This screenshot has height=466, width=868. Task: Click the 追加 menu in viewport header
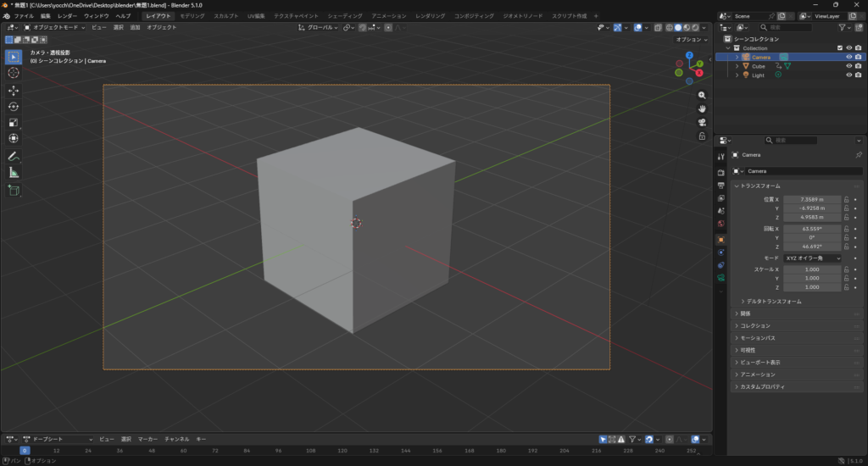(136, 27)
